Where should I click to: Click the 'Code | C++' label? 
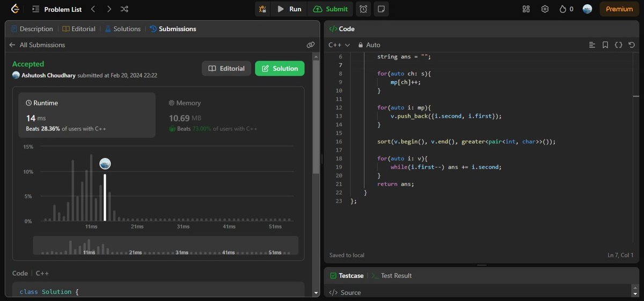[x=31, y=273]
